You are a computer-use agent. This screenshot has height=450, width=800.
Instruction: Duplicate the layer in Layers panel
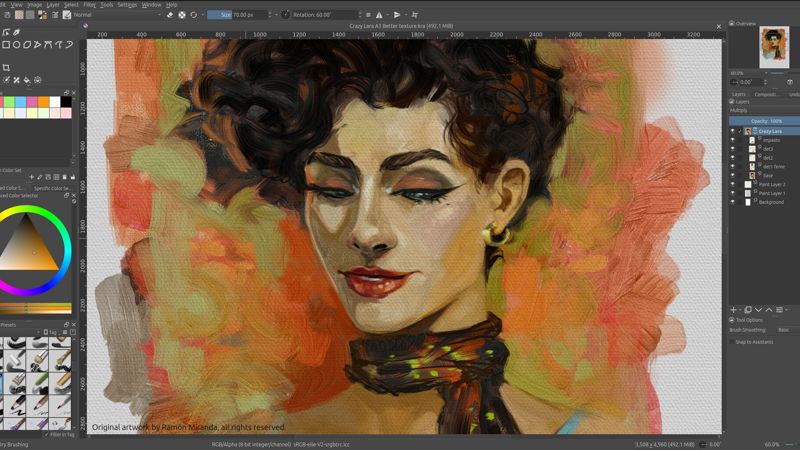[748, 310]
